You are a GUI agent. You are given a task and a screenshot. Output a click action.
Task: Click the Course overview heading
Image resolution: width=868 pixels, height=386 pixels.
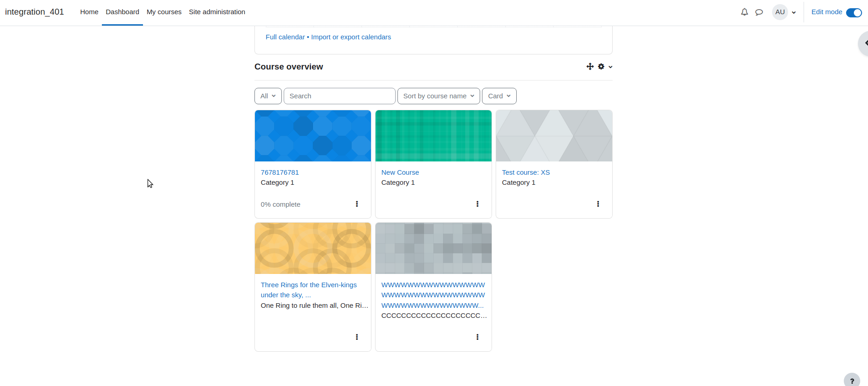tap(289, 67)
